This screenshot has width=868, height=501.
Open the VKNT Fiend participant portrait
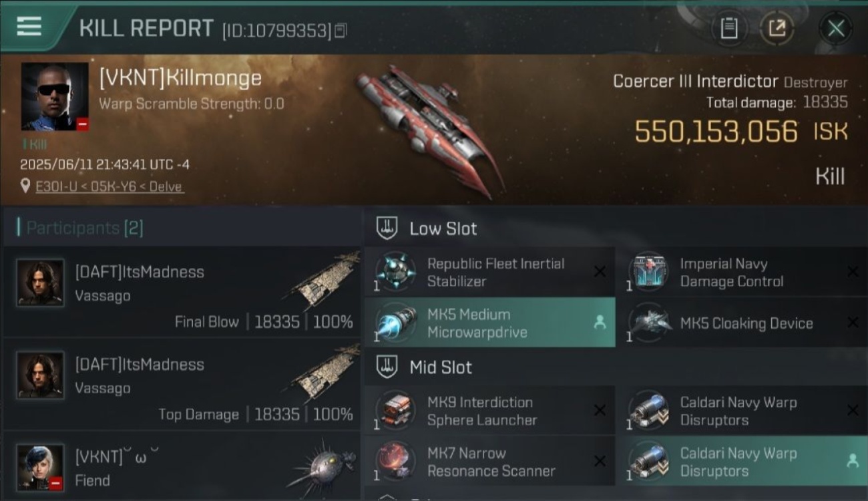[41, 467]
